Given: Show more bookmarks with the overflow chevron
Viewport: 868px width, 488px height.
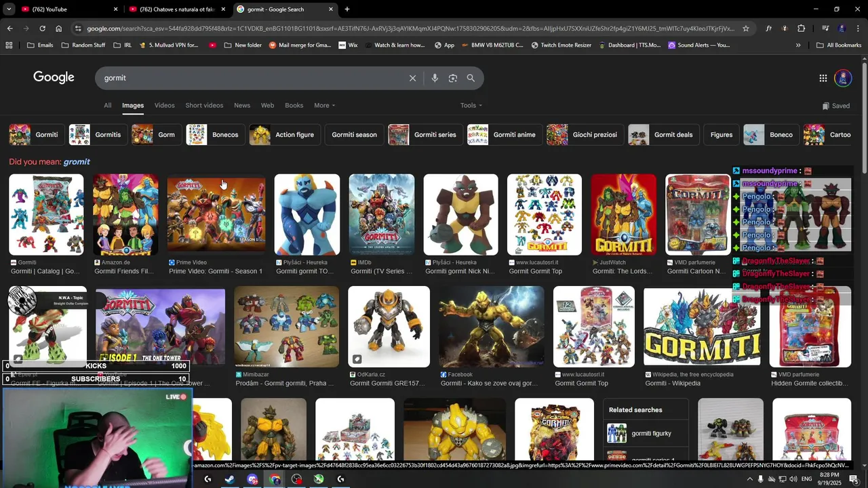Looking at the screenshot, I should 798,45.
